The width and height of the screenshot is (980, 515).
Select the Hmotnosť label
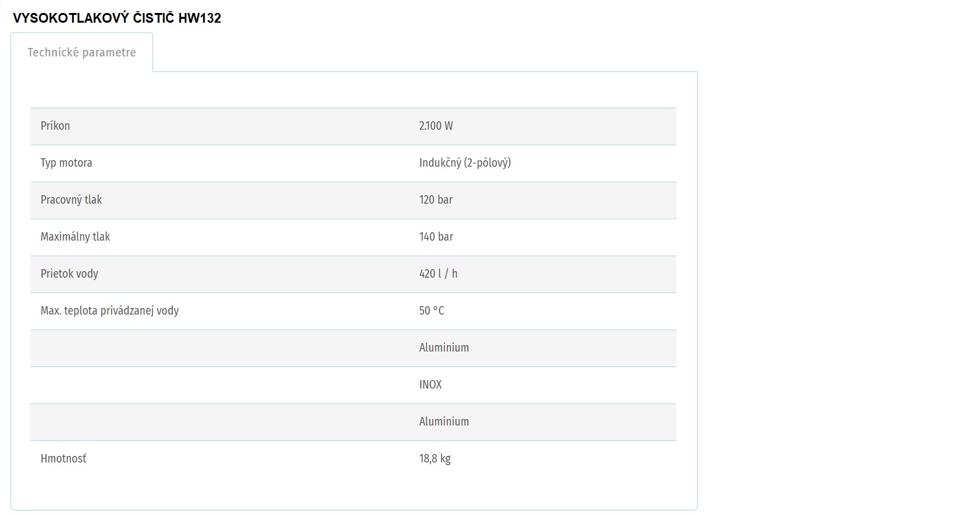(x=64, y=459)
